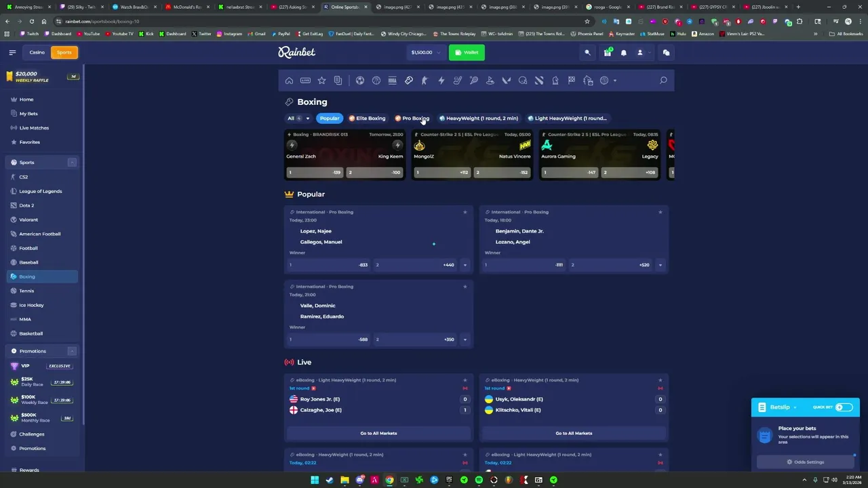Image resolution: width=868 pixels, height=488 pixels.
Task: Open the Betslip dropdown arrow
Action: click(x=795, y=407)
